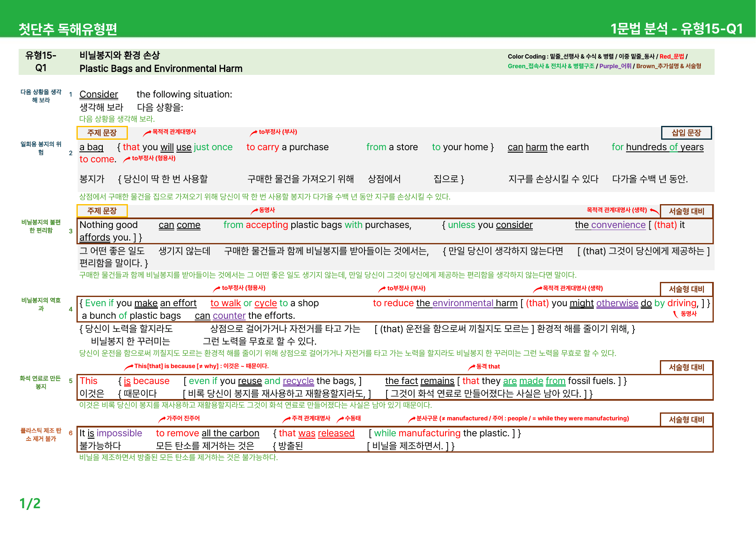Click the side label '비닐봉지의 불편한 편리함'

click(x=41, y=226)
